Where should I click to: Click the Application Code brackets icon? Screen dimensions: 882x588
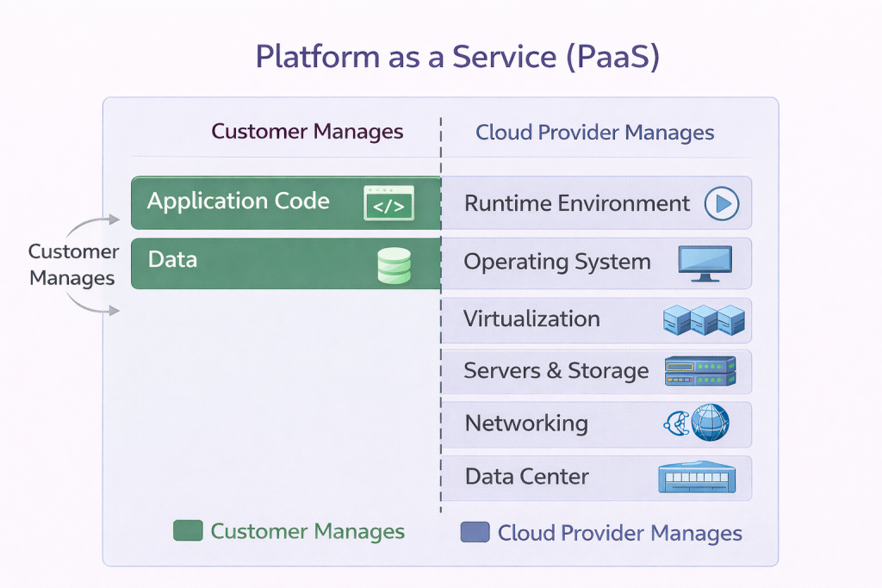[388, 203]
